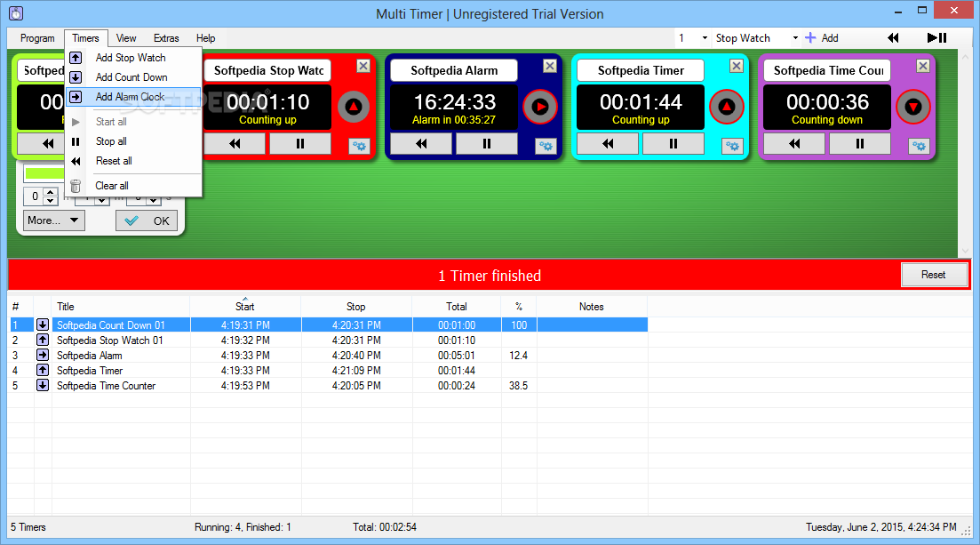The height and width of the screenshot is (545, 980).
Task: Open the More... dropdown
Action: click(53, 220)
